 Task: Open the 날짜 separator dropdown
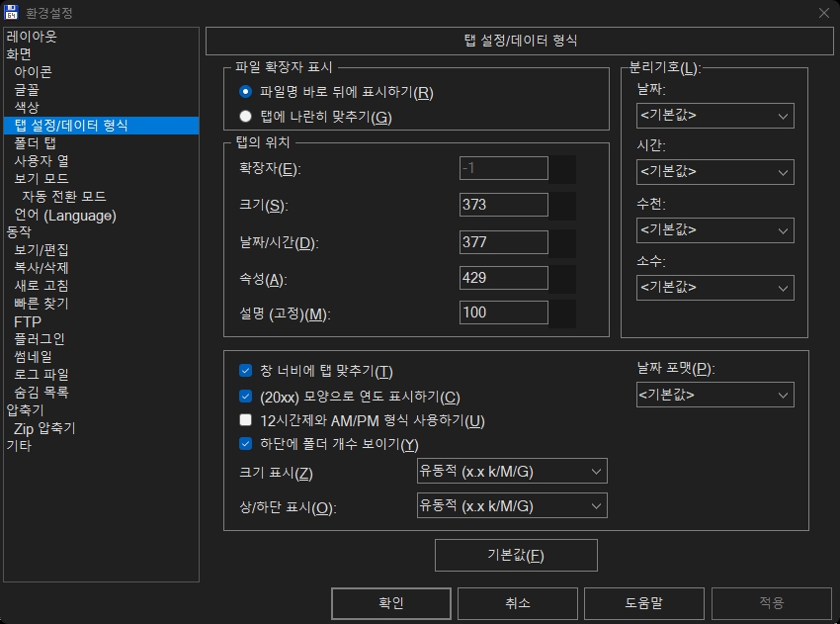[714, 116]
